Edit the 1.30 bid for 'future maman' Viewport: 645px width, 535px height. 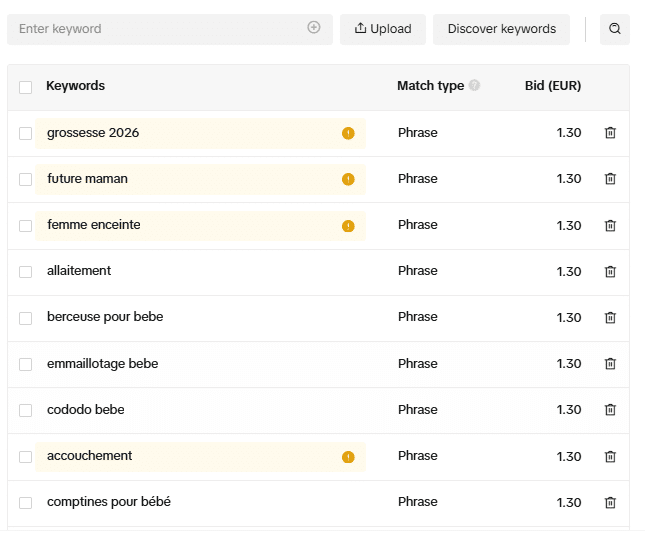coord(568,179)
